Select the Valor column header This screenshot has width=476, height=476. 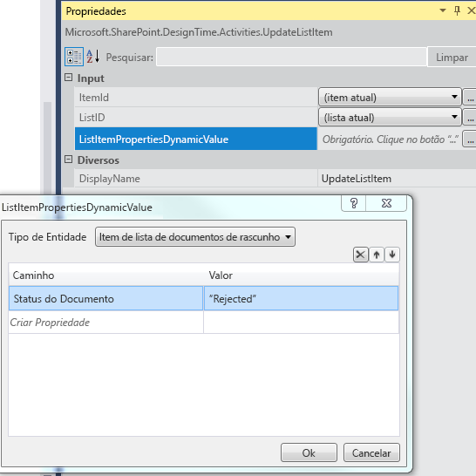[302, 275]
